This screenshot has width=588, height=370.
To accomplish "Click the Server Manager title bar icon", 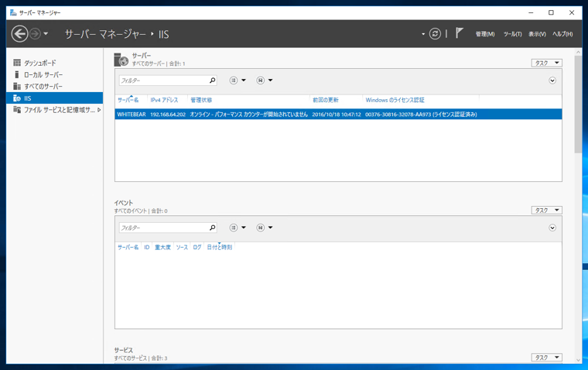I will (13, 12).
